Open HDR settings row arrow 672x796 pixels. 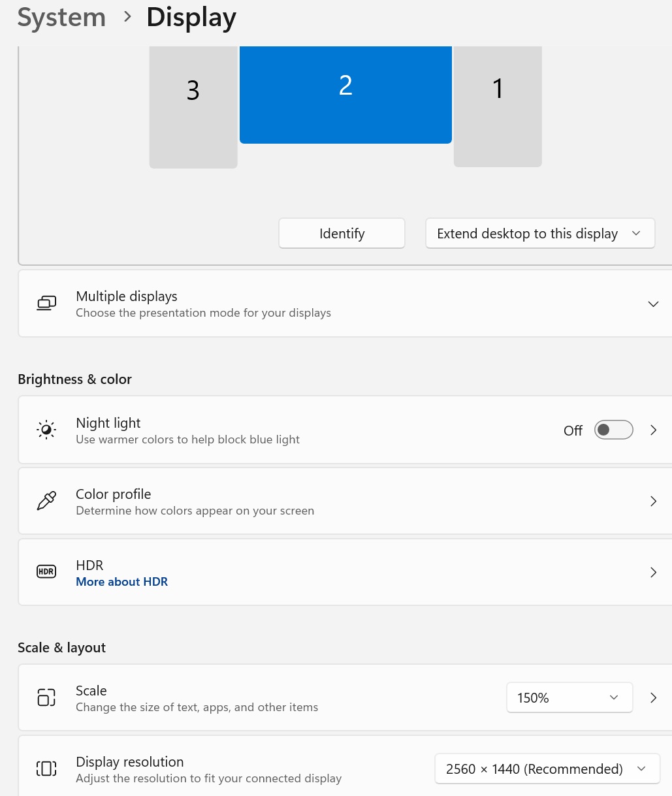[653, 572]
